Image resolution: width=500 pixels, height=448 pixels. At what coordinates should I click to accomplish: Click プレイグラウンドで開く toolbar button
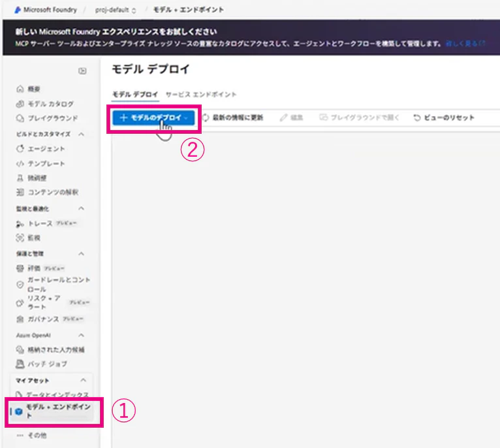(359, 118)
